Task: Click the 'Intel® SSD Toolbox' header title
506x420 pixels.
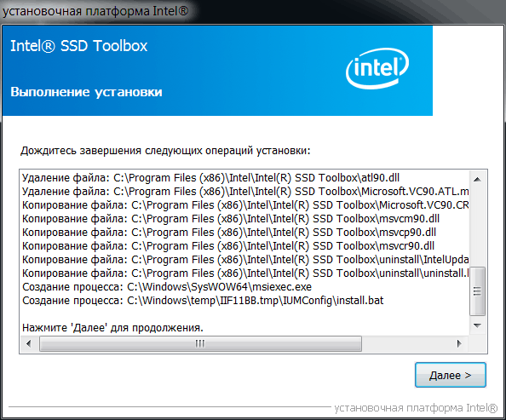Action: pos(78,46)
